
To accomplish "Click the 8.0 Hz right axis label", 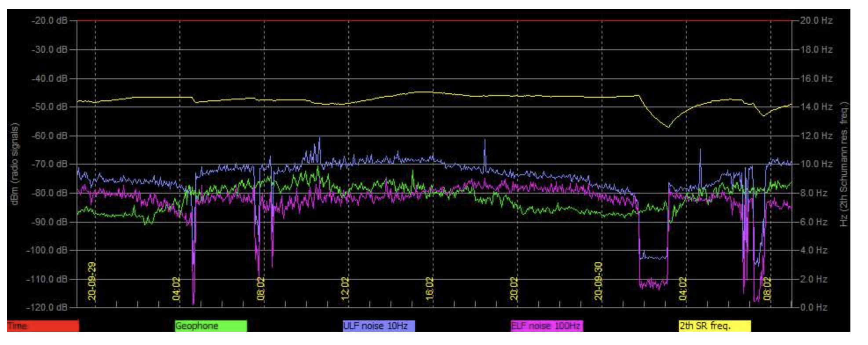I will point(814,193).
